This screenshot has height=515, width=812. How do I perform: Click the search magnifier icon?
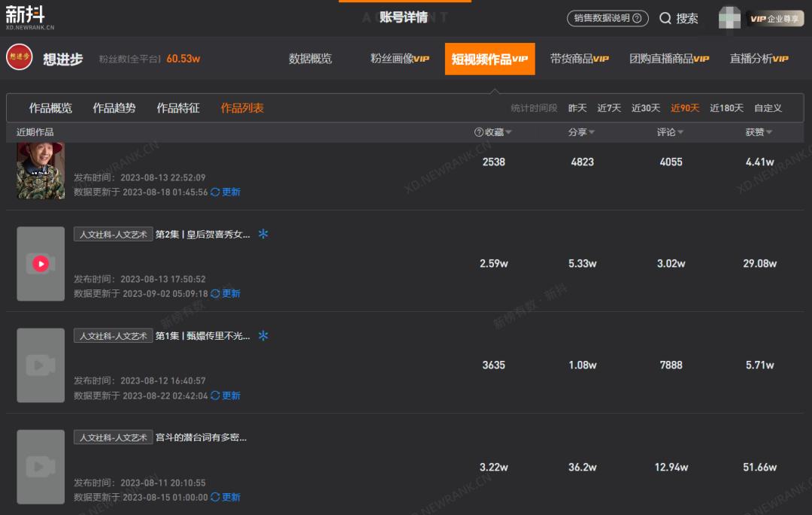click(665, 18)
